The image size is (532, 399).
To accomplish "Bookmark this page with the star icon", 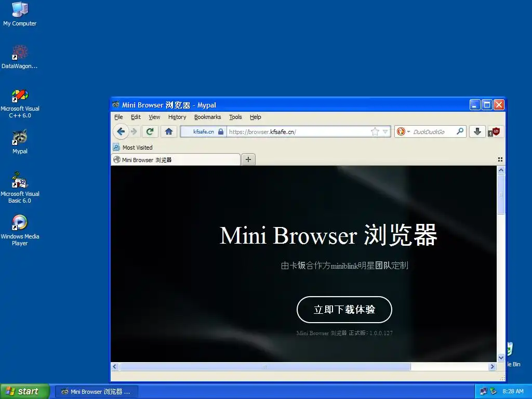I will click(x=375, y=131).
